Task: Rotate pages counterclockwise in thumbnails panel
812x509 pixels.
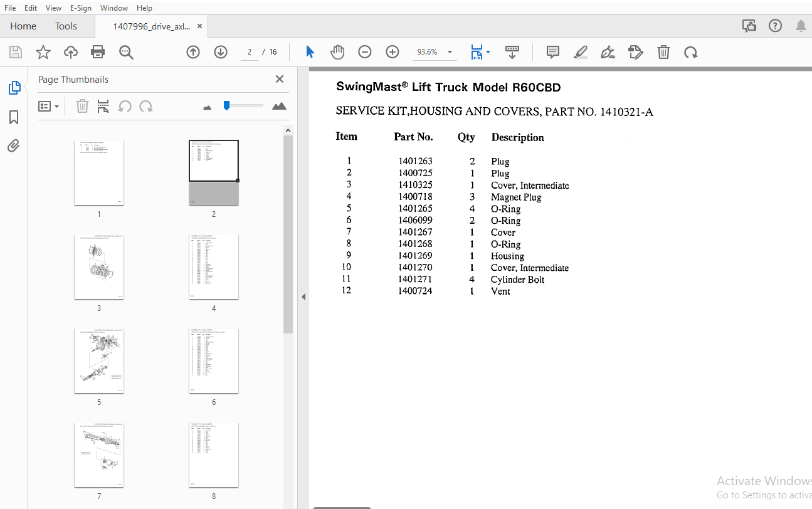Action: click(125, 107)
